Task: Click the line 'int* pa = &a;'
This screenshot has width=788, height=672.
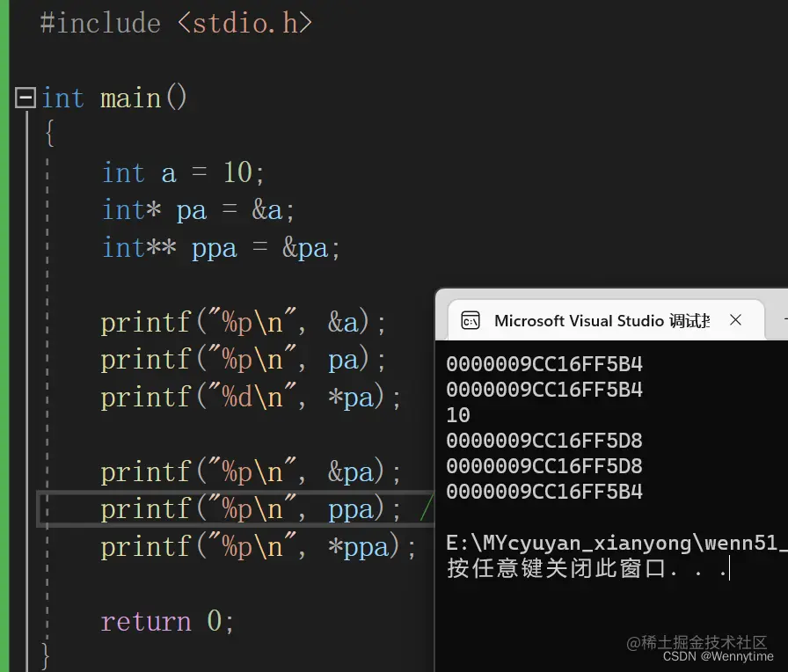Action: coord(198,210)
